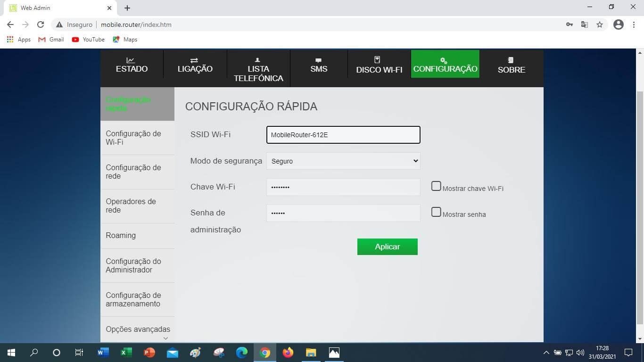This screenshot has height=362, width=644.
Task: Open the Estado status tab icon
Action: point(131,60)
